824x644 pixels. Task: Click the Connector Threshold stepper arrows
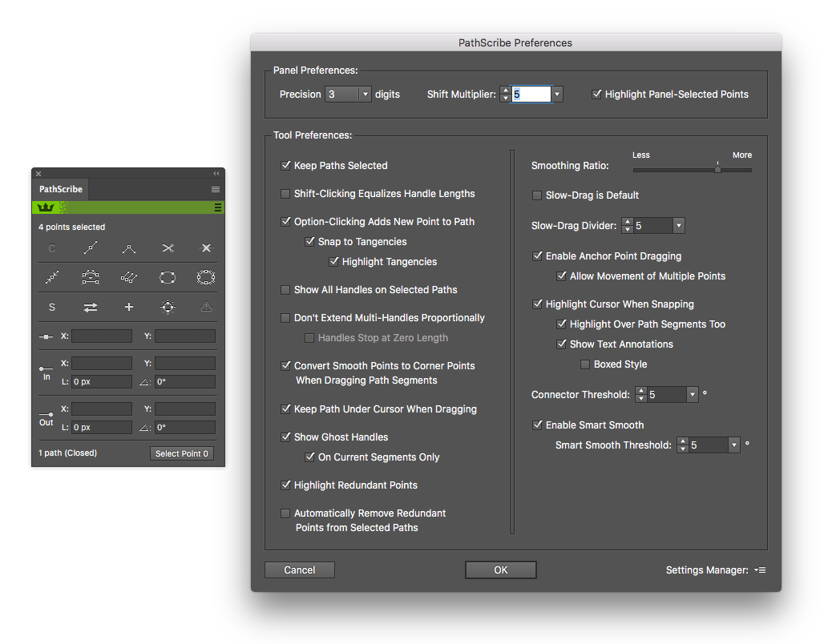point(641,394)
